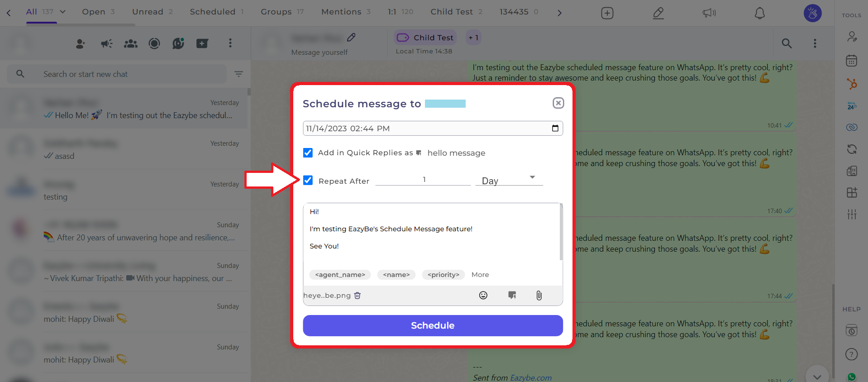This screenshot has height=382, width=868.
Task: Click the Child Test label tag
Action: pos(425,38)
